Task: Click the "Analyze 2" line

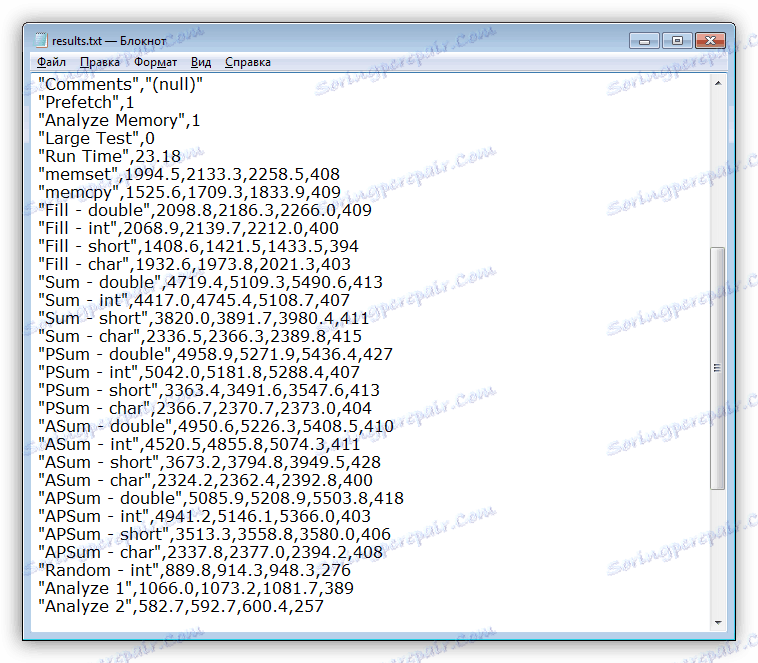Action: point(181,607)
